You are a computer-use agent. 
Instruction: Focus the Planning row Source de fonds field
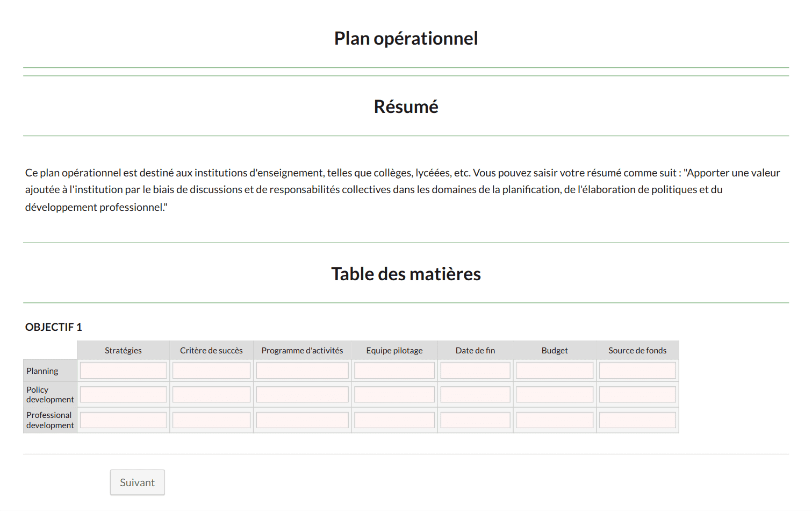(637, 371)
